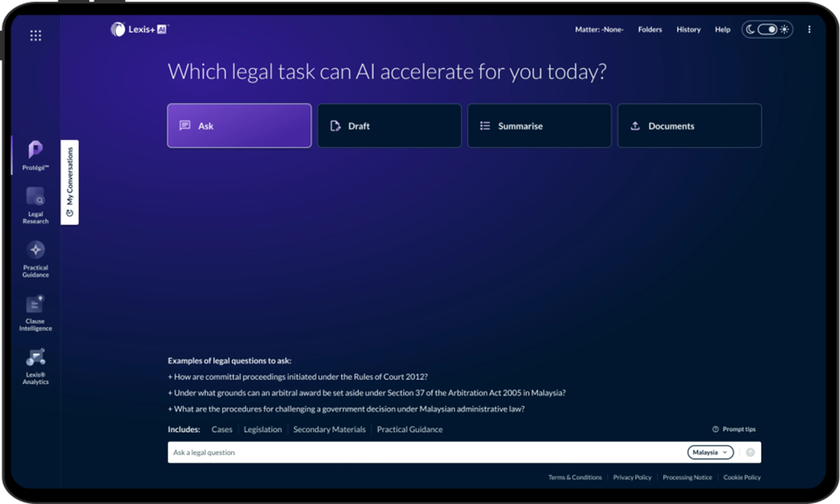Toggle the dark/light mode switch
The image size is (840, 504).
(767, 30)
